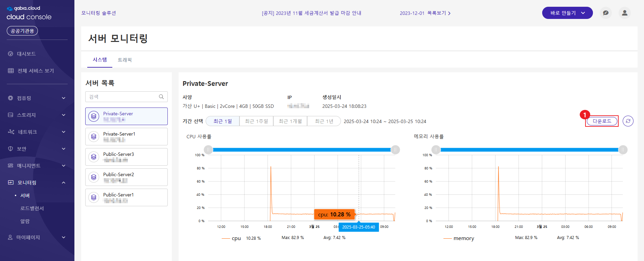
Task: Click left handle of CPU range slider
Action: [x=208, y=149]
